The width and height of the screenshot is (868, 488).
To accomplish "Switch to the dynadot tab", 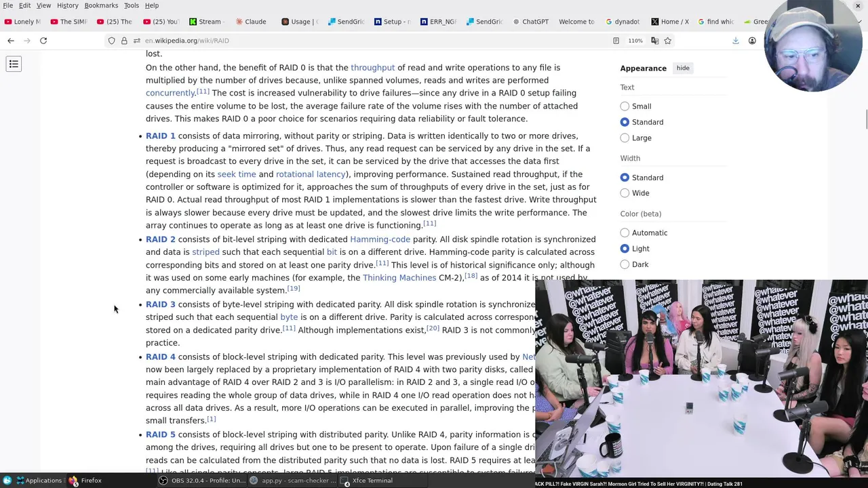I will [x=623, y=22].
